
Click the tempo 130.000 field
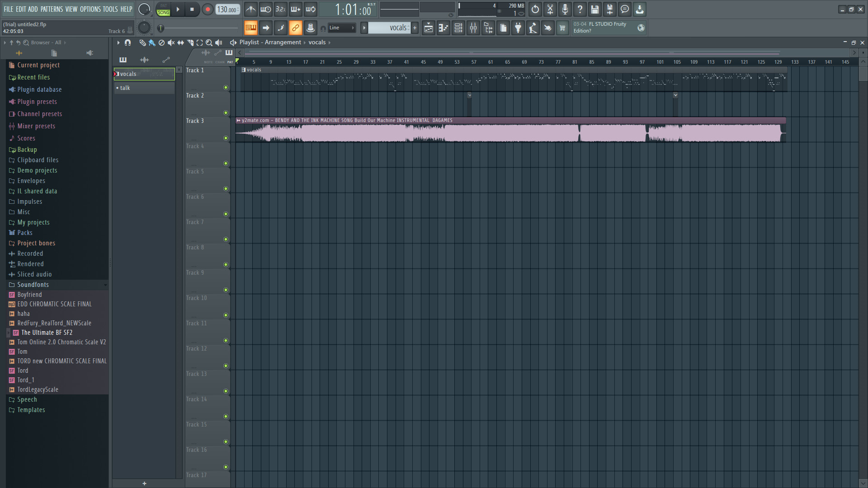tap(228, 9)
